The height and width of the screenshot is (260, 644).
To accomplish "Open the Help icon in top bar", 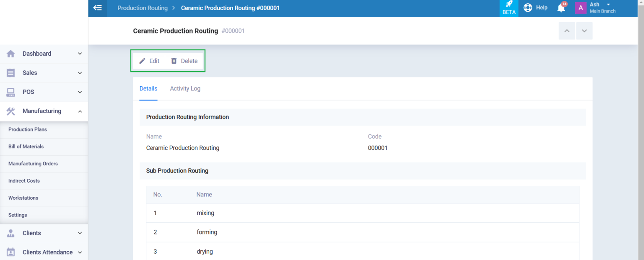I will [x=528, y=8].
